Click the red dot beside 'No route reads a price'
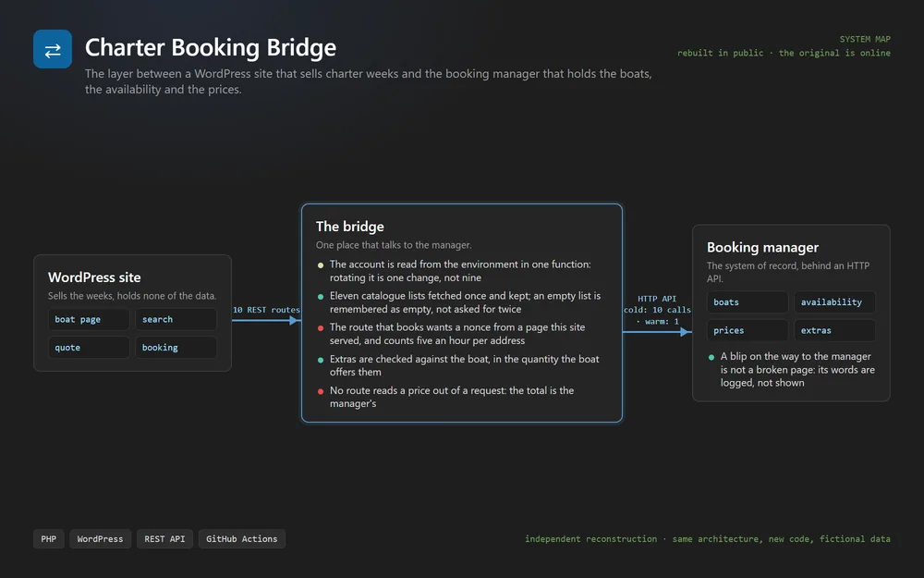This screenshot has height=578, width=924. [321, 391]
